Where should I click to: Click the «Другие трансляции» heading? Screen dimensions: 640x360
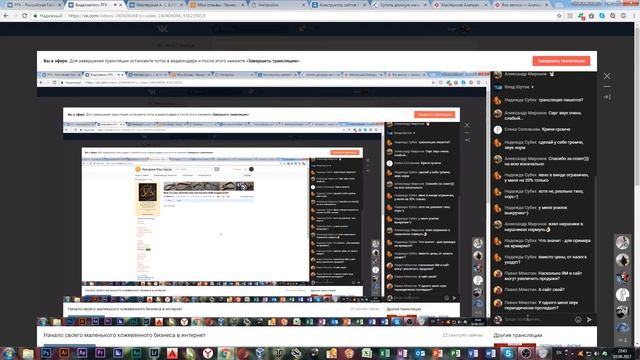518,335
